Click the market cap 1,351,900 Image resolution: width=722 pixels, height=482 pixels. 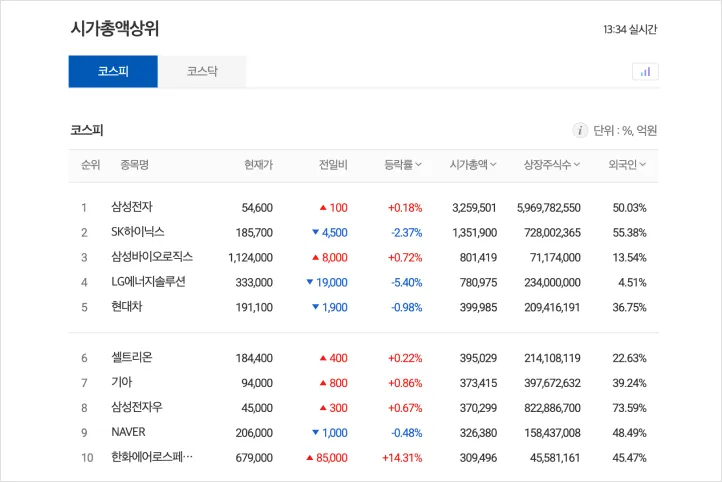point(474,233)
